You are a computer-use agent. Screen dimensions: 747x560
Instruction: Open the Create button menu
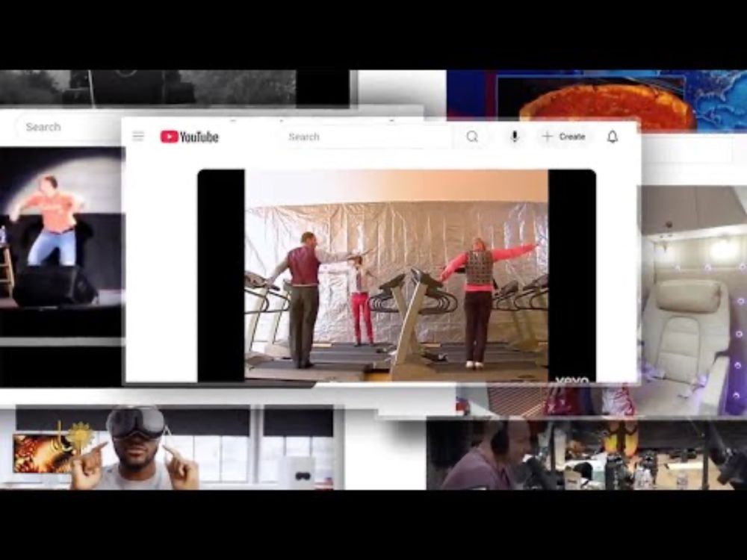(x=563, y=137)
